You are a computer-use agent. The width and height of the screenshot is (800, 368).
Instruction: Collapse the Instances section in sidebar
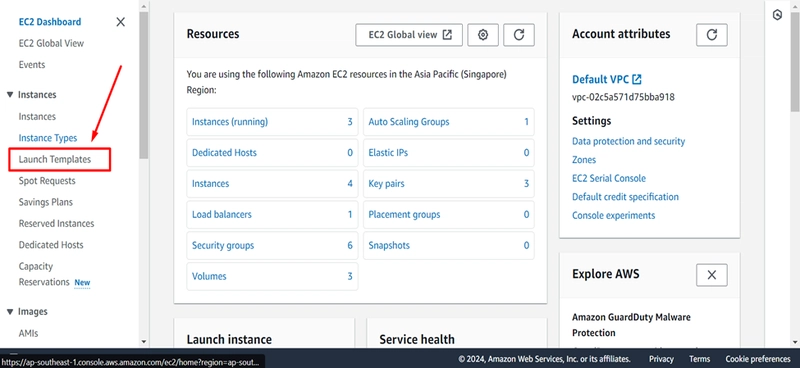click(x=10, y=95)
